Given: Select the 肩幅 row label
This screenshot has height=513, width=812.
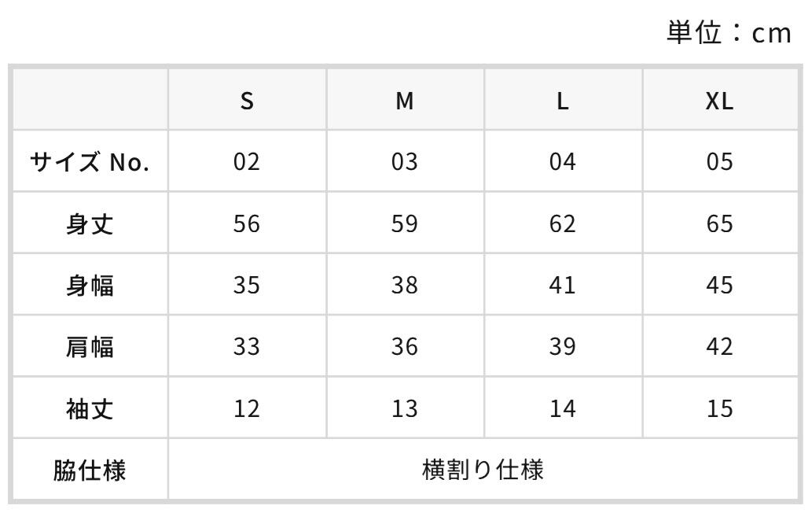Looking at the screenshot, I should [x=90, y=346].
